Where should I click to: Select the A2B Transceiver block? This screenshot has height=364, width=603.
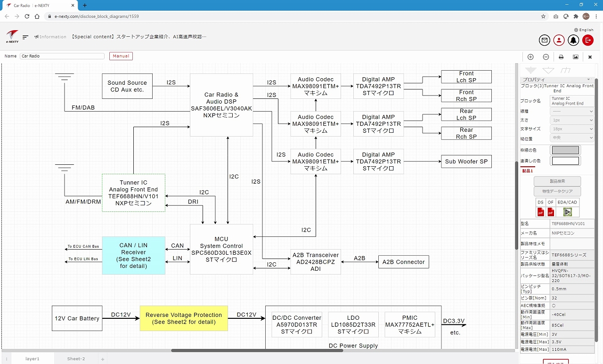316,262
